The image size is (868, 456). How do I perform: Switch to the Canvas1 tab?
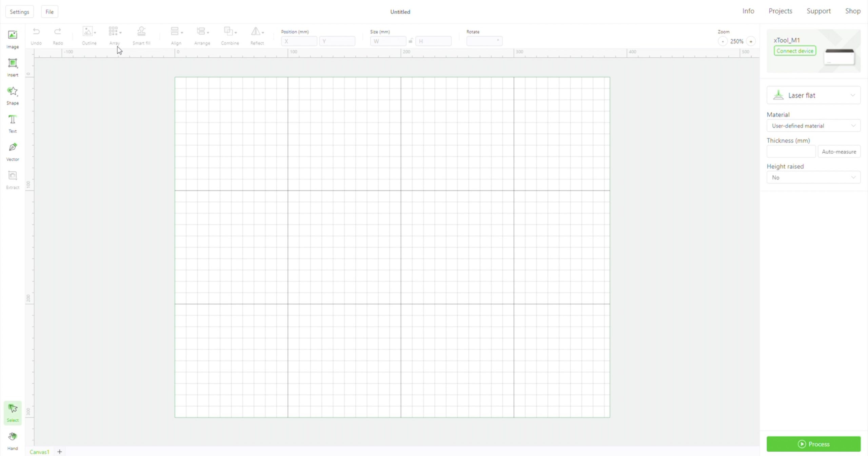(39, 452)
